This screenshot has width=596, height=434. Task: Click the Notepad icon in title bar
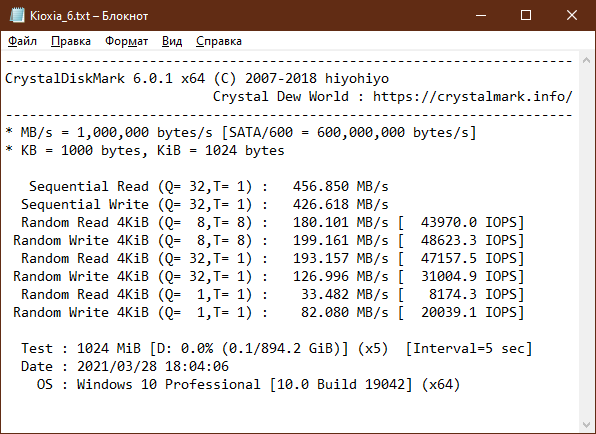coord(16,16)
